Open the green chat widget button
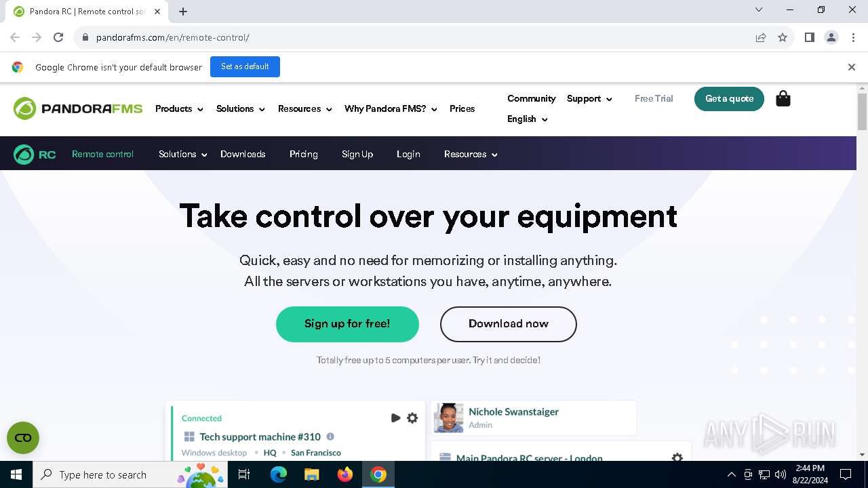 pos(23,438)
